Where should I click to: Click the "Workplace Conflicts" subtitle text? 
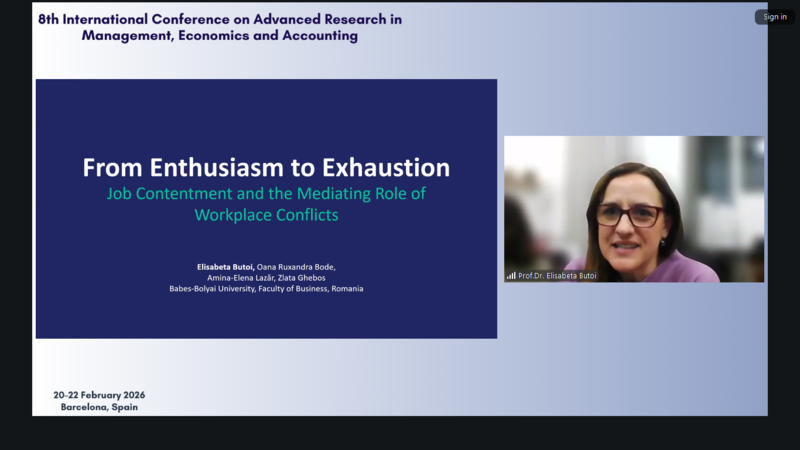click(266, 214)
